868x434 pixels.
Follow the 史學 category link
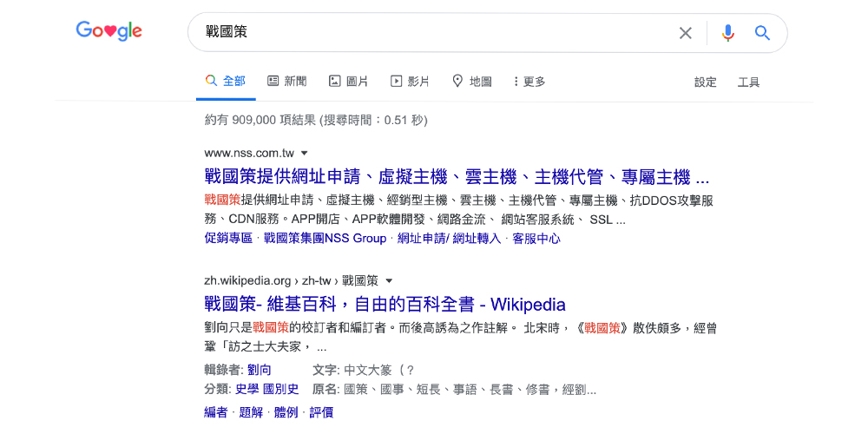click(247, 389)
